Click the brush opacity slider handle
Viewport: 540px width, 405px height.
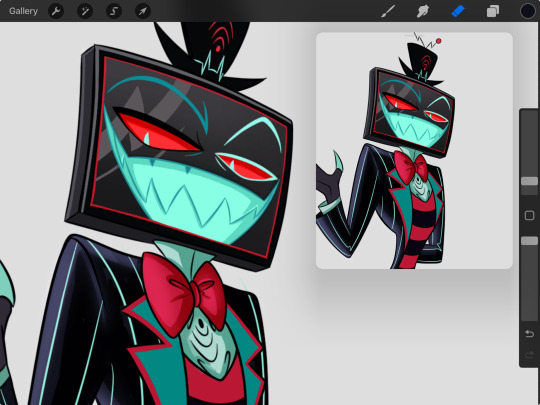[529, 241]
